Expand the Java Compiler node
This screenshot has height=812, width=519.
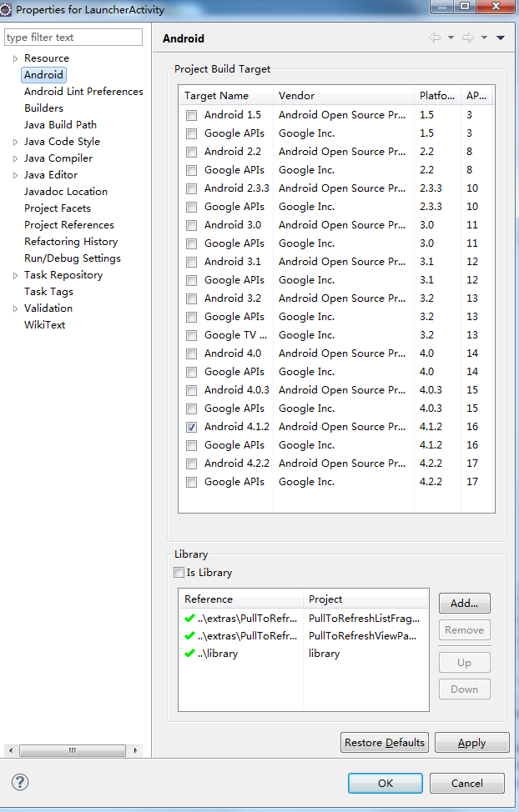point(16,158)
